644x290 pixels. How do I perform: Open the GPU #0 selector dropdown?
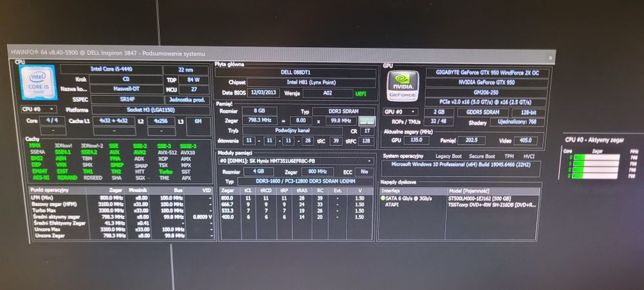coord(400,111)
